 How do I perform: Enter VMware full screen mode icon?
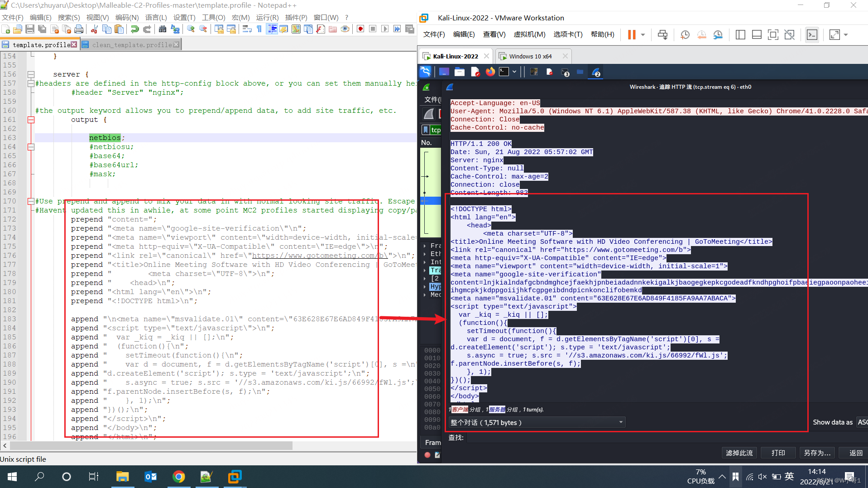773,35
